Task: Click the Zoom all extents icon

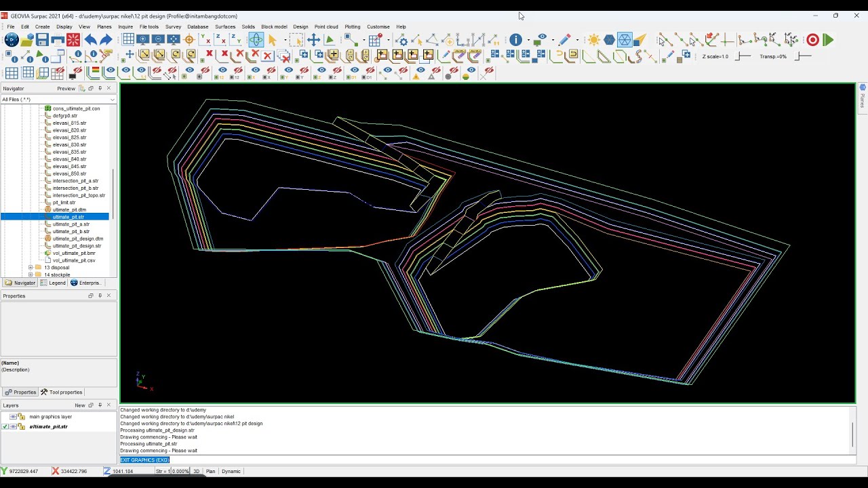Action: pos(173,39)
